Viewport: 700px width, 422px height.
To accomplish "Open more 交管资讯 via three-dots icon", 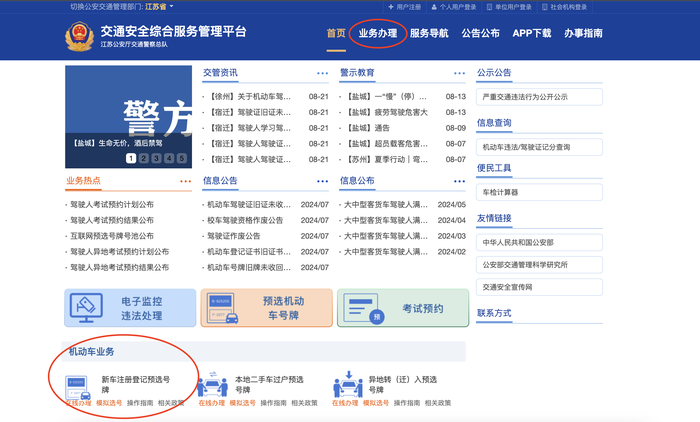I will pyautogui.click(x=322, y=73).
